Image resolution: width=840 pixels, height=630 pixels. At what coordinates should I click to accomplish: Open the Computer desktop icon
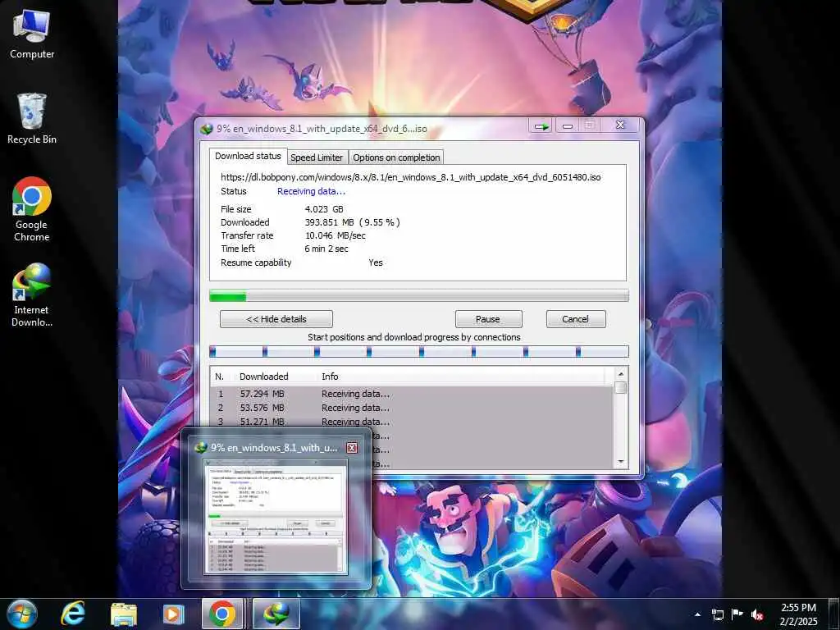point(32,34)
